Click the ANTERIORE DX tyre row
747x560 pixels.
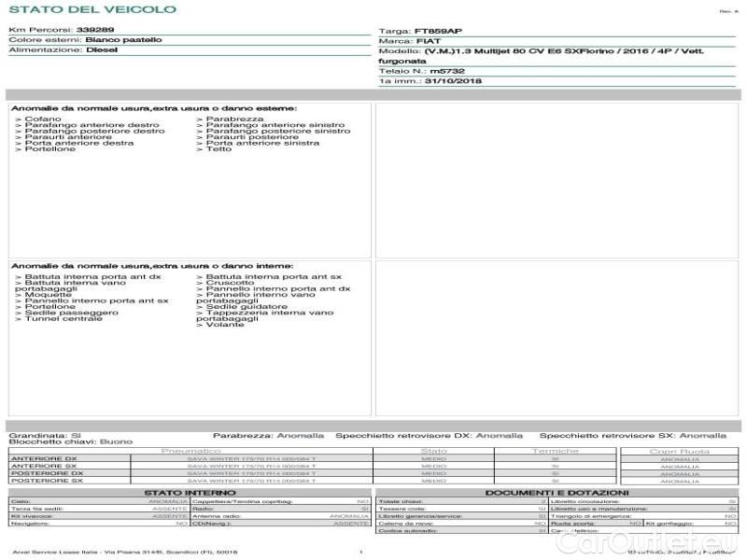pos(43,458)
